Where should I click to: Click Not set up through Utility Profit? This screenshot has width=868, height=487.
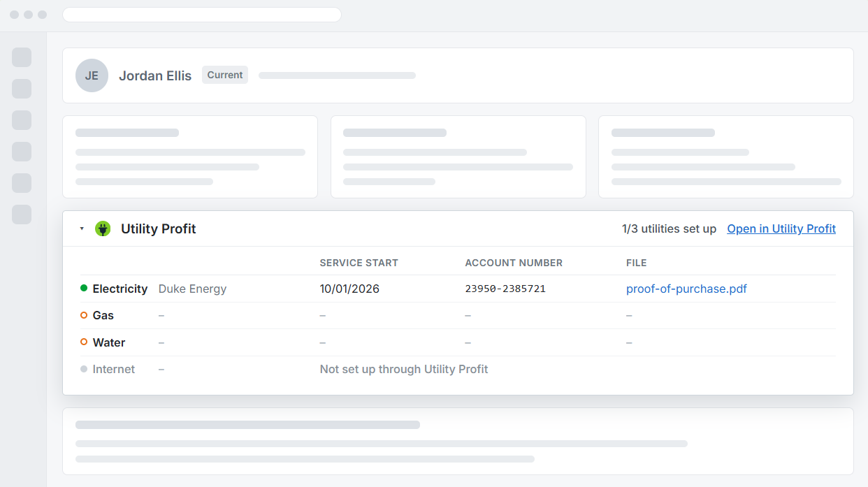click(404, 369)
